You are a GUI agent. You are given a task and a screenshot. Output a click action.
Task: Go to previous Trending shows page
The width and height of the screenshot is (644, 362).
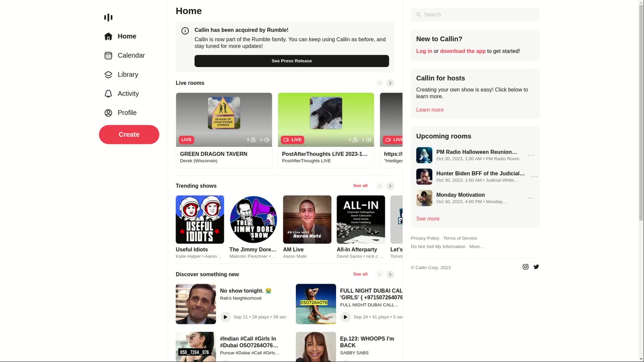(380, 186)
